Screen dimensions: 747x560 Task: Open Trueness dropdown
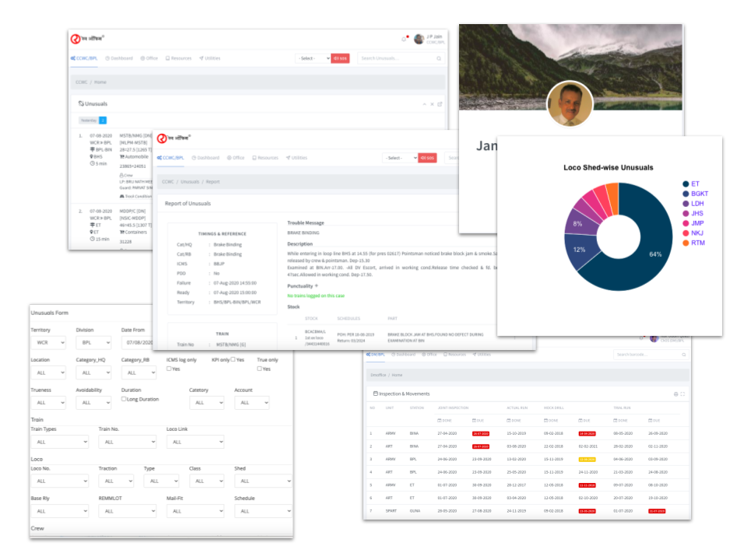pyautogui.click(x=48, y=402)
